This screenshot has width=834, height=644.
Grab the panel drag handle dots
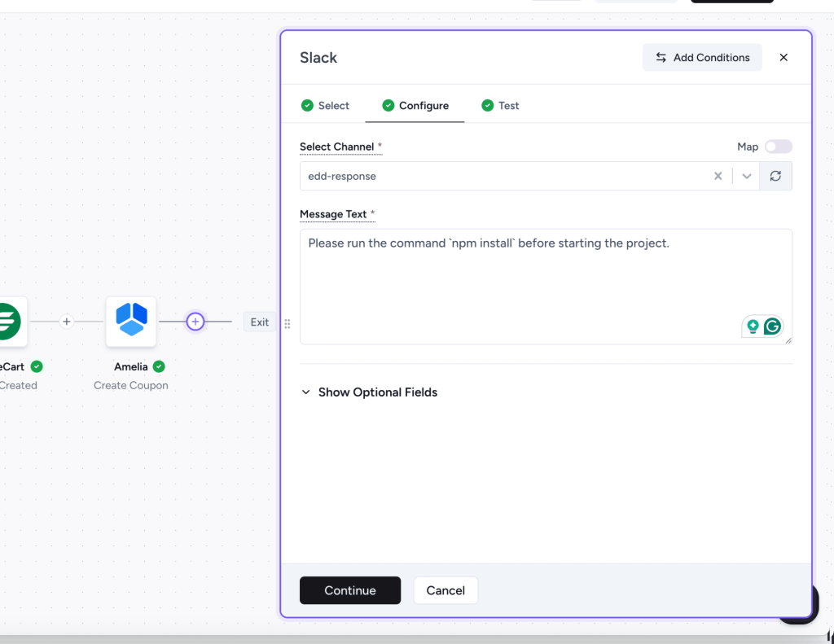pos(288,324)
